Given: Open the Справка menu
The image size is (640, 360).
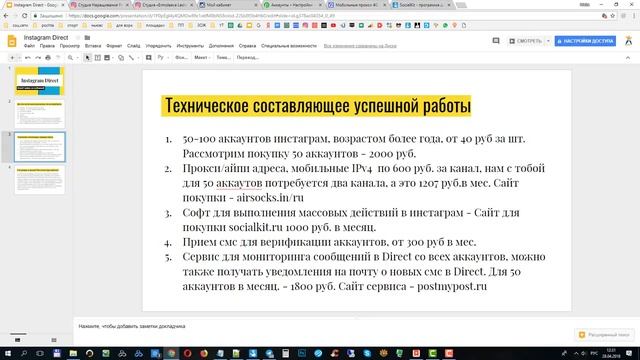Looking at the screenshot, I should click(x=247, y=46).
